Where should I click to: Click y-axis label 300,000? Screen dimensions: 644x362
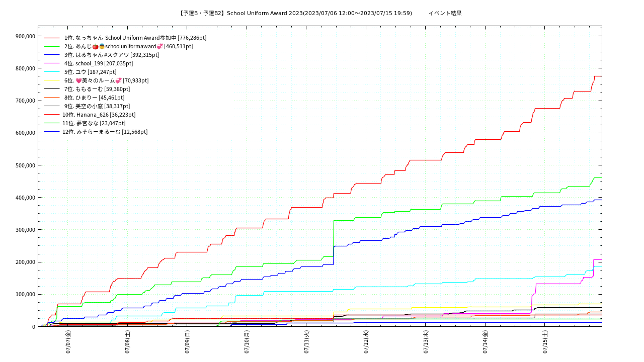coord(25,230)
